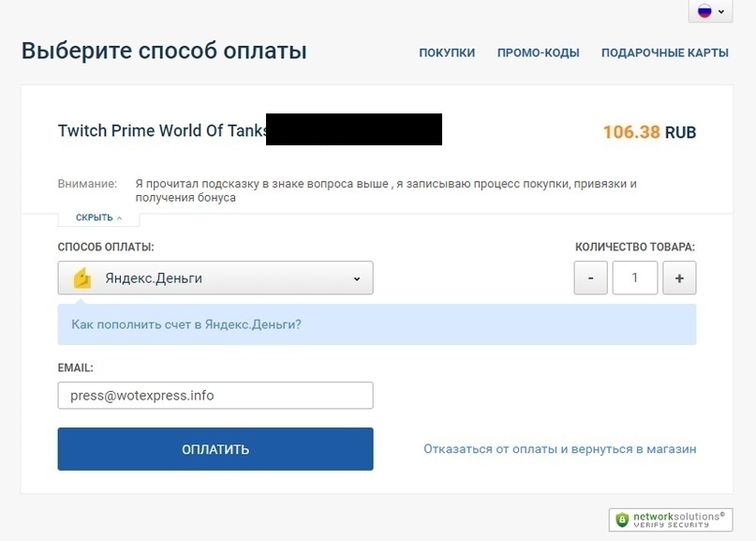
Task: Expand the language selector arrow
Action: (721, 12)
